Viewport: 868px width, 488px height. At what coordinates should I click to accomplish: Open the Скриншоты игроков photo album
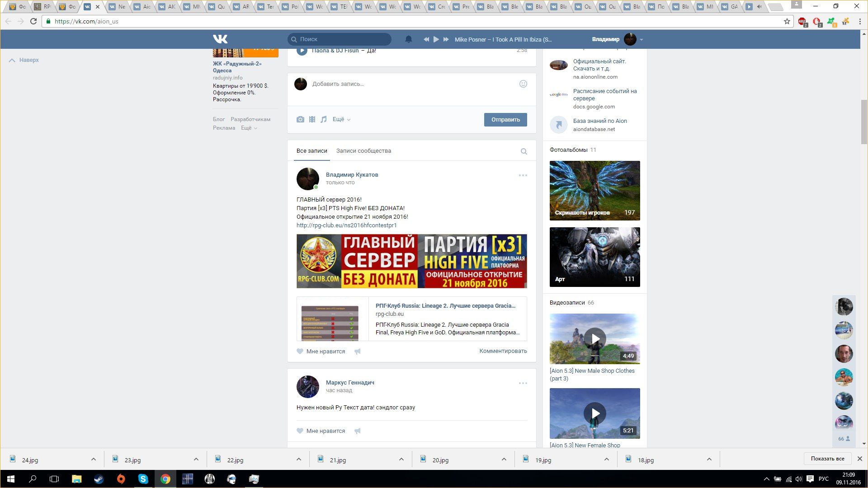594,190
